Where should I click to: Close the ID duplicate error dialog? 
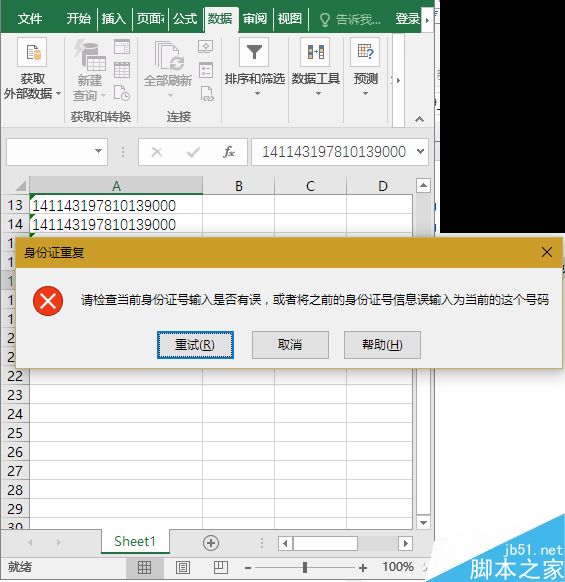(x=546, y=252)
